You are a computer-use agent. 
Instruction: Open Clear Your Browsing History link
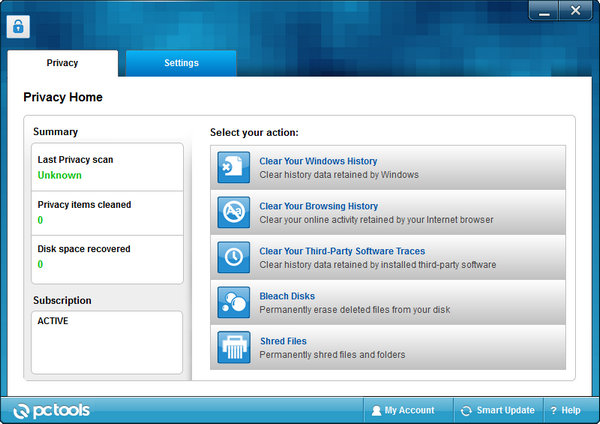tap(318, 206)
